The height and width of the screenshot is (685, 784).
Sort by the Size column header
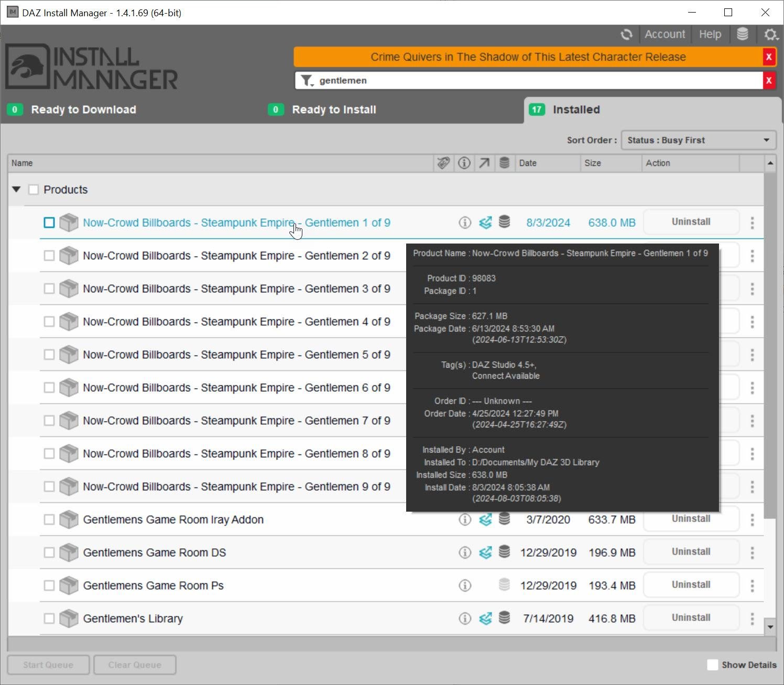tap(611, 163)
